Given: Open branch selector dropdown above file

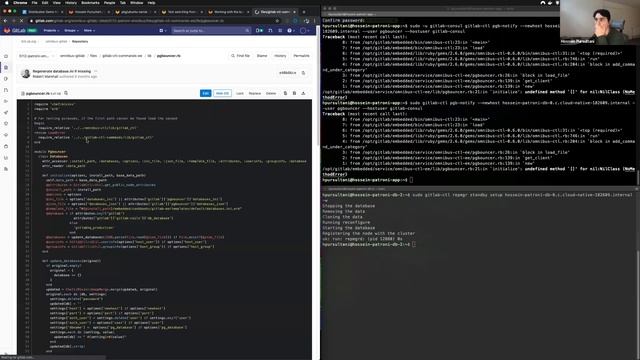Looking at the screenshot, I should (x=36, y=56).
